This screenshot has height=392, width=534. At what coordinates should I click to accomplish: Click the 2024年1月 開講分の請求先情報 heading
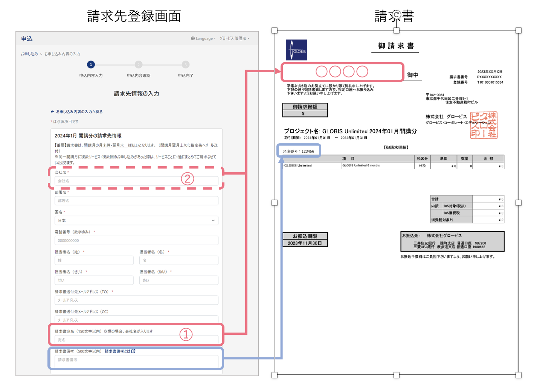coord(88,136)
